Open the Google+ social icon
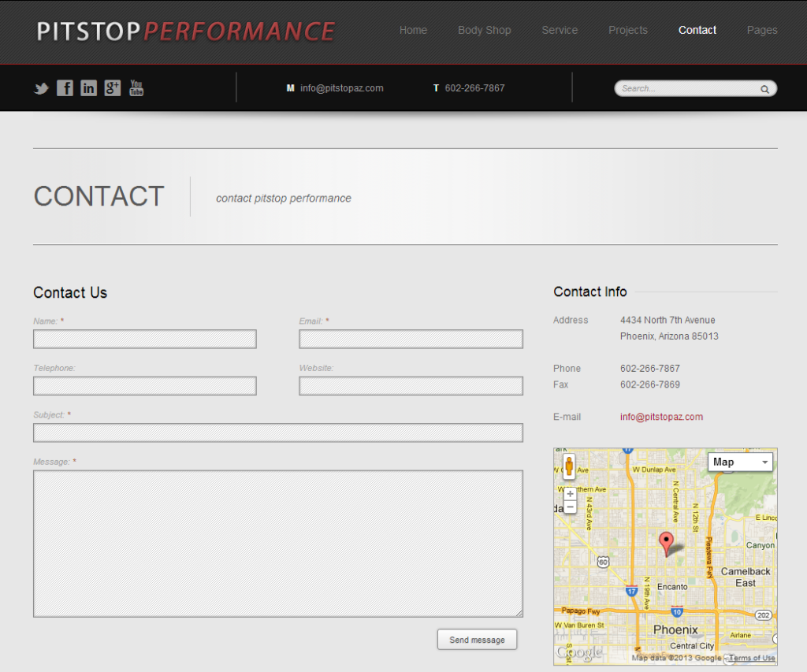The width and height of the screenshot is (807, 672). point(112,87)
